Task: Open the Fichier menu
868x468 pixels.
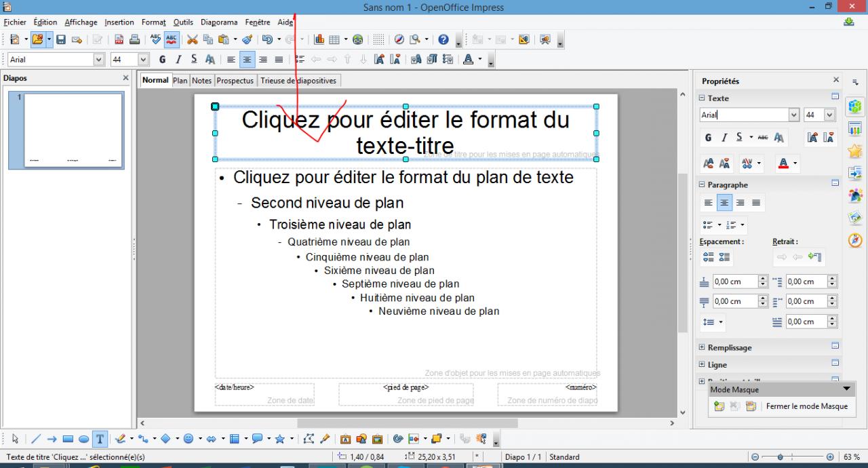Action: (14, 22)
